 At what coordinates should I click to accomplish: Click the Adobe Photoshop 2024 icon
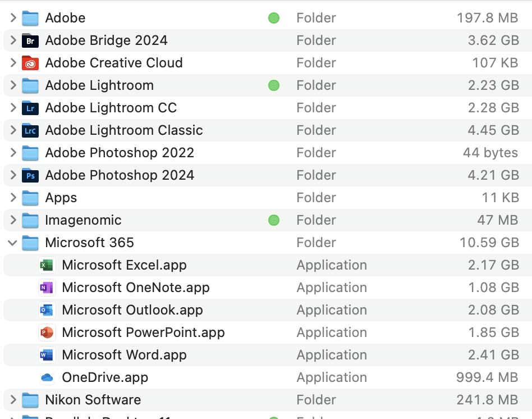(30, 175)
